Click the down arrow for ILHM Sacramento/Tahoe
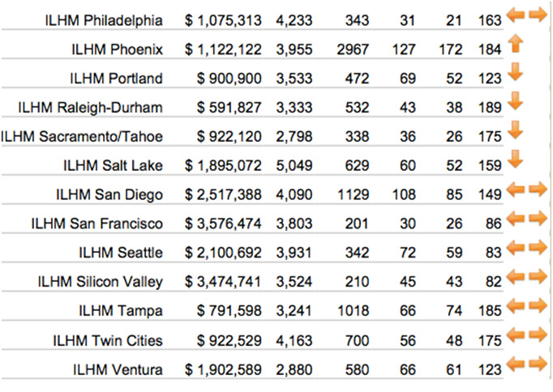Screen dimensions: 553x392 (x=515, y=130)
